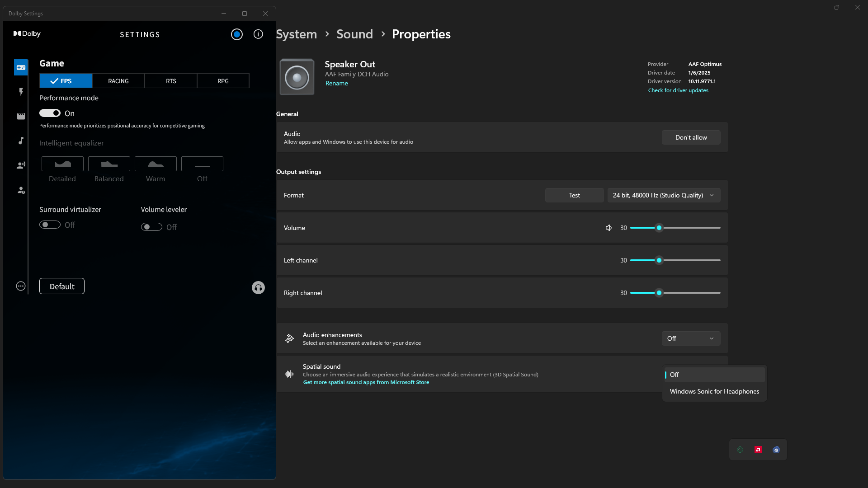Close the Dolby Settings window
Image resolution: width=868 pixels, height=488 pixels.
tap(265, 14)
